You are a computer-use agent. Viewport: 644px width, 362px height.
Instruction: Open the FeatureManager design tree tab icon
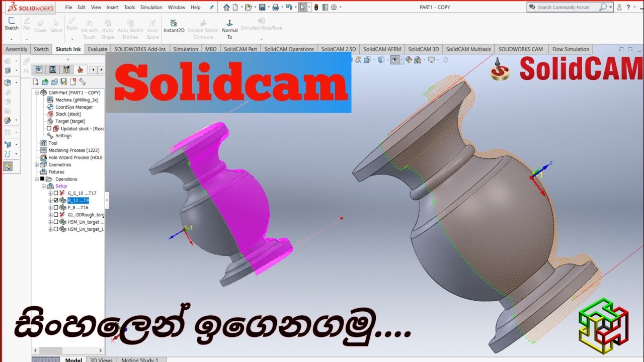coord(38,69)
